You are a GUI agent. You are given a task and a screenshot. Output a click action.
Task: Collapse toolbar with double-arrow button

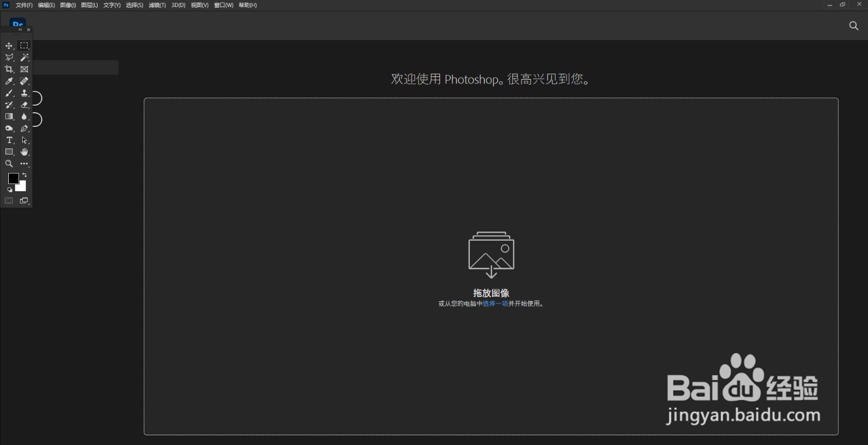[20, 30]
